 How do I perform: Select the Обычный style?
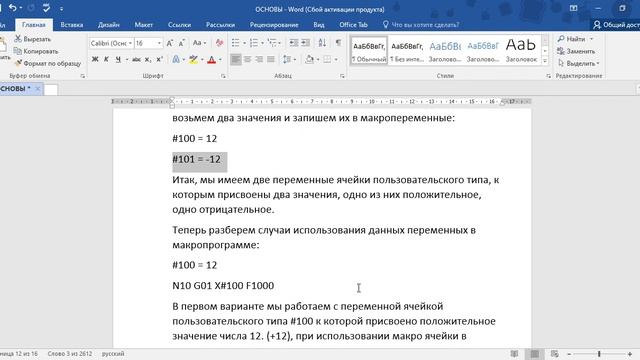click(369, 51)
